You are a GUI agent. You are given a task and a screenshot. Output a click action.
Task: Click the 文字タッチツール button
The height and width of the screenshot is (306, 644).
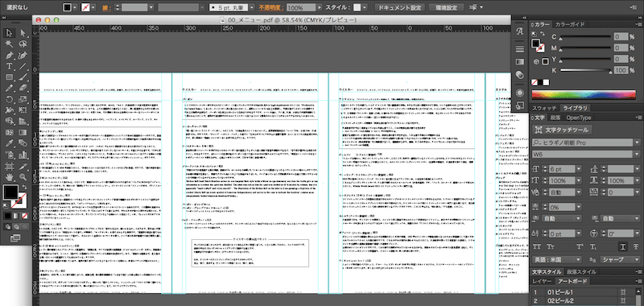tap(562, 130)
